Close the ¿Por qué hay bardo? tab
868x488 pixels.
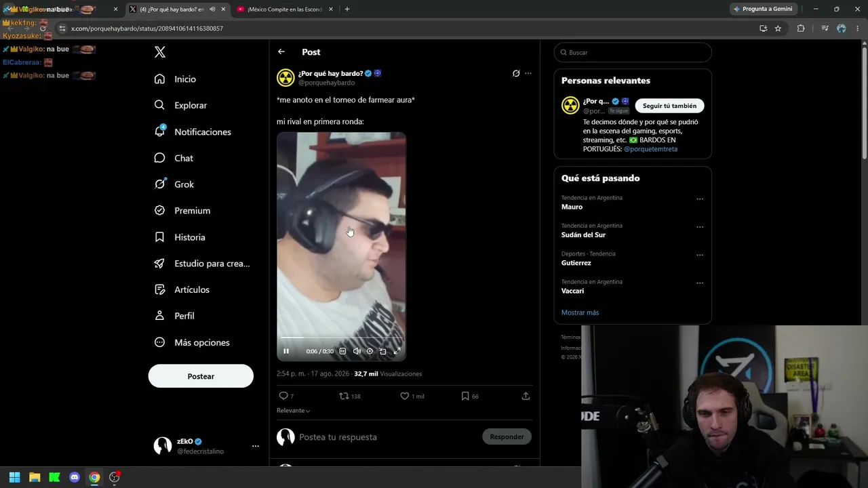(223, 9)
